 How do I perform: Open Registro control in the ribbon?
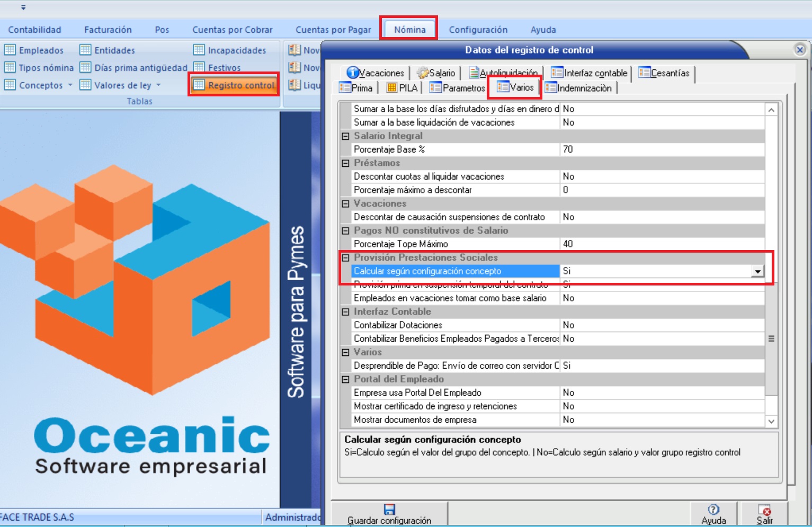(x=234, y=85)
